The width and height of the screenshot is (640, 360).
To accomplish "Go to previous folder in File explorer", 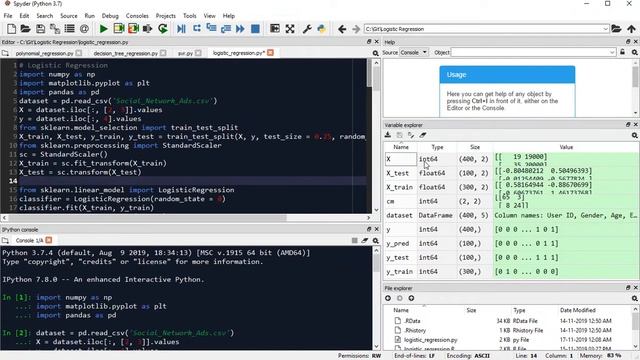I will coord(388,298).
